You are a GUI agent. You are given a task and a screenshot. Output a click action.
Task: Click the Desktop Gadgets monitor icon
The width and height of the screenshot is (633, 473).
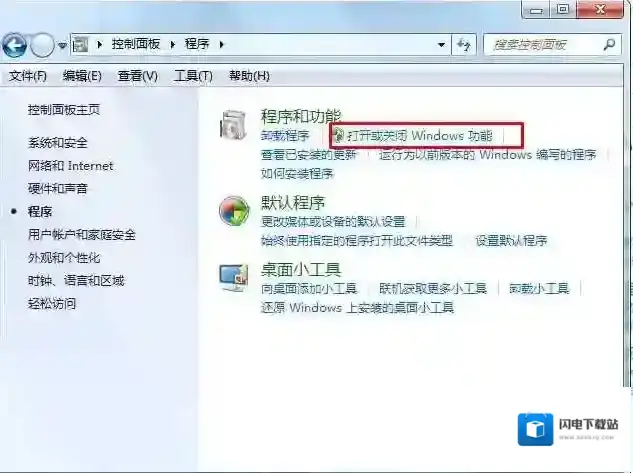pyautogui.click(x=234, y=278)
